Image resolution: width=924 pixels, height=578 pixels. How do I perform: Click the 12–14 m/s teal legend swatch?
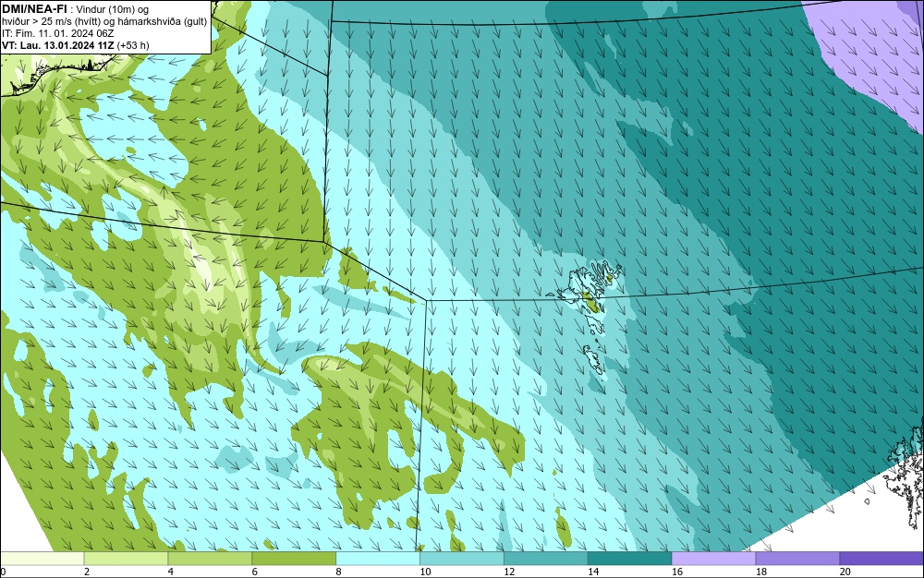tap(546, 558)
